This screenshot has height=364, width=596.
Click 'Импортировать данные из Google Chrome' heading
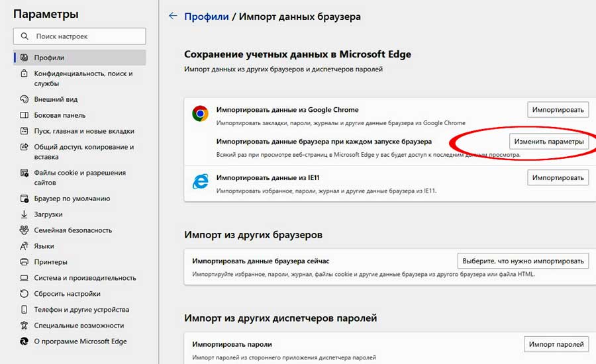point(287,109)
